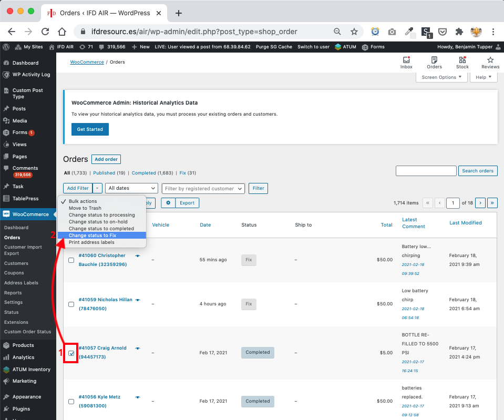Open the Stock activity panel icon
The width and height of the screenshot is (504, 420).
[x=462, y=63]
